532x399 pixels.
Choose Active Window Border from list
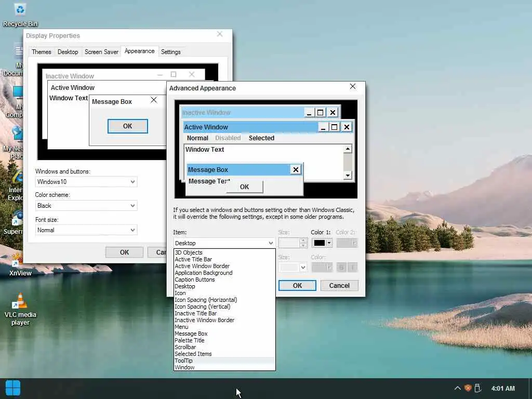pyautogui.click(x=224, y=266)
